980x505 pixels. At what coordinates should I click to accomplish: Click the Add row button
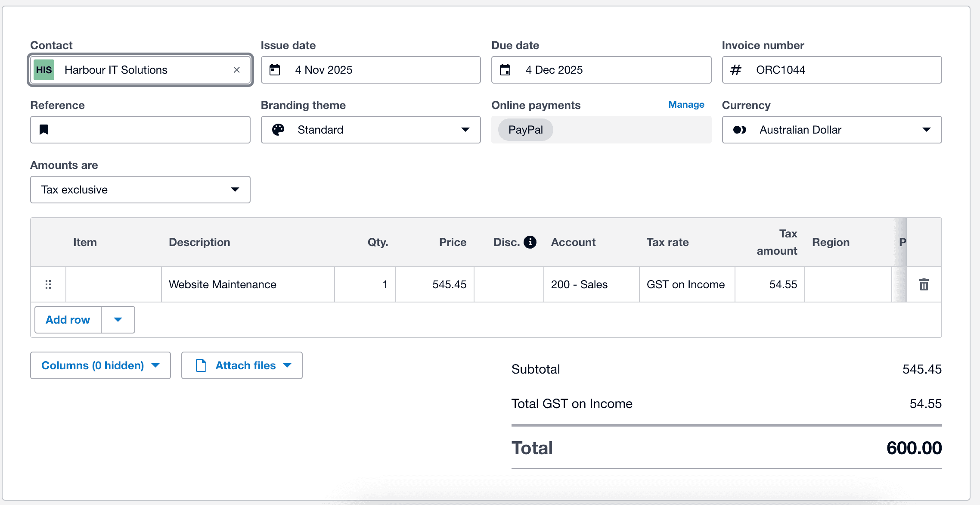pos(68,320)
